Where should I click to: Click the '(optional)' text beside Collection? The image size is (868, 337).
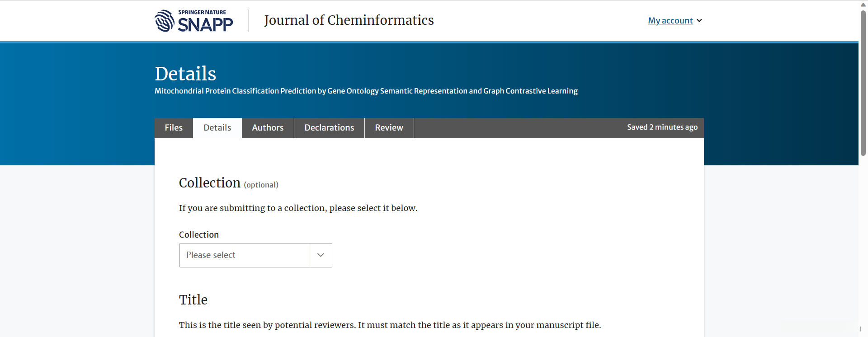click(261, 185)
